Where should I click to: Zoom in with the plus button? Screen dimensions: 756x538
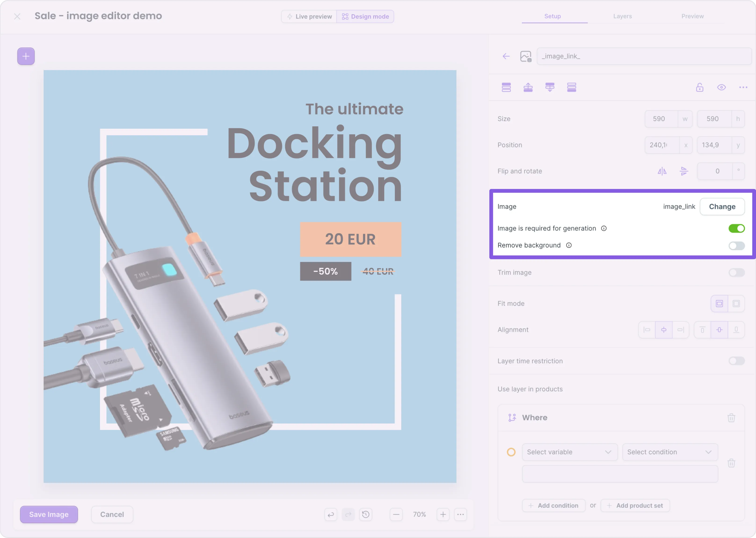tap(443, 514)
